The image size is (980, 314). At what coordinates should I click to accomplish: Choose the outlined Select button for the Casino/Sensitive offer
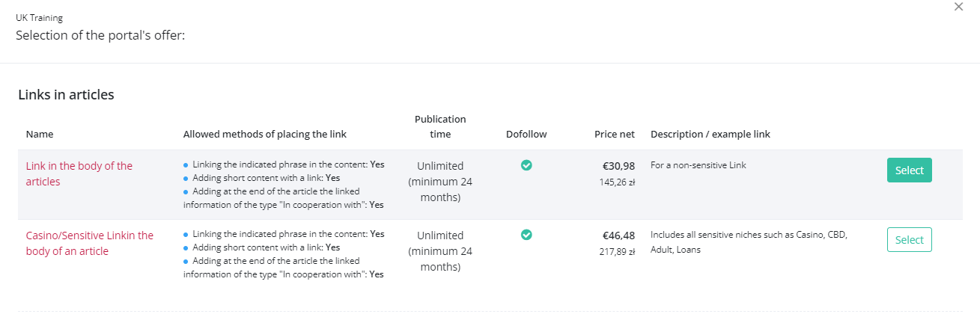[x=910, y=240]
